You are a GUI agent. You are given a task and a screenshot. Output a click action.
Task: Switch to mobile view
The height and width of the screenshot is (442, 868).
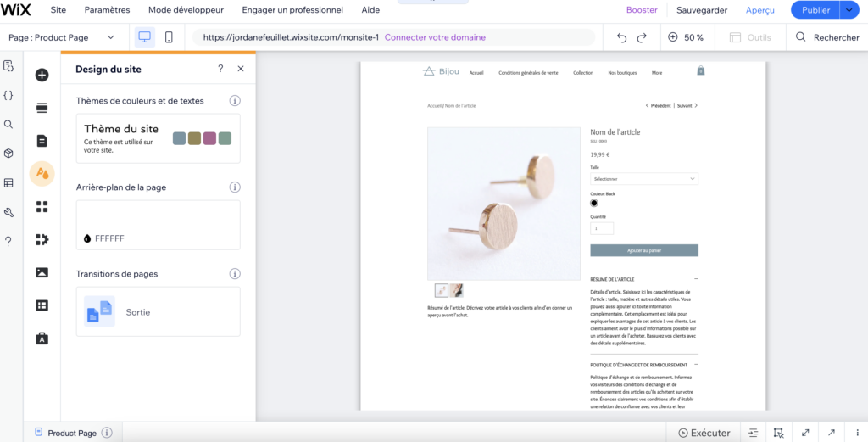pyautogui.click(x=169, y=37)
